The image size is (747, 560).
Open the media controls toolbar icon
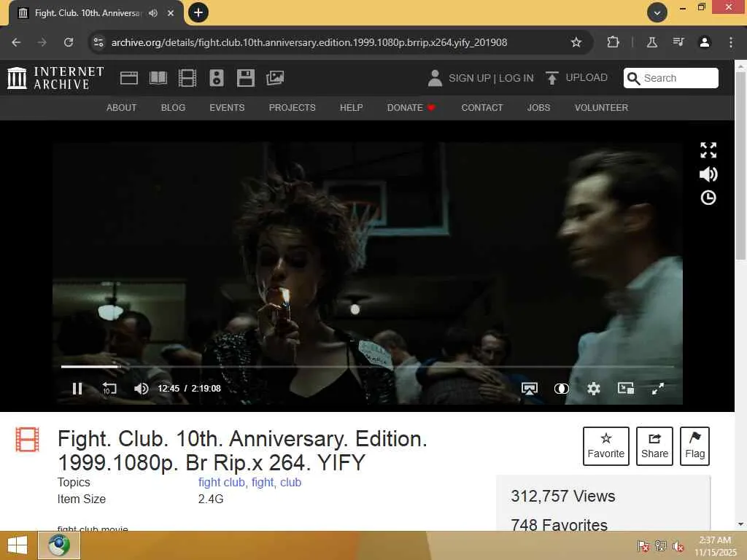click(x=678, y=42)
